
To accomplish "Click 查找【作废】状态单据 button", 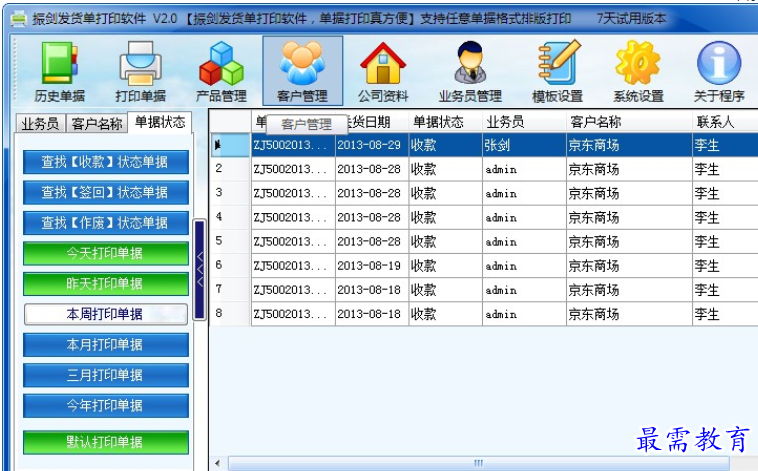I will point(105,223).
